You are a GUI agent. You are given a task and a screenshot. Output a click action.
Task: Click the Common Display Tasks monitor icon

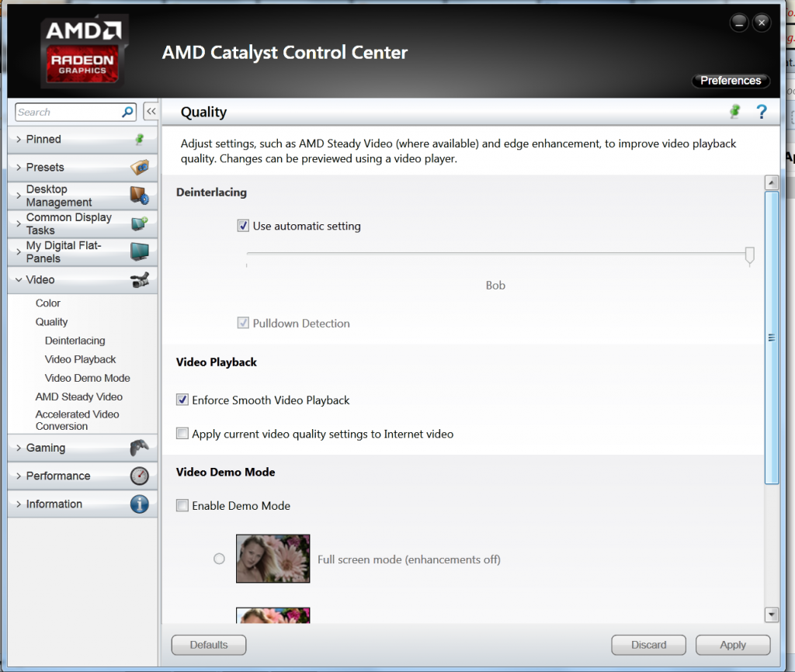point(140,223)
